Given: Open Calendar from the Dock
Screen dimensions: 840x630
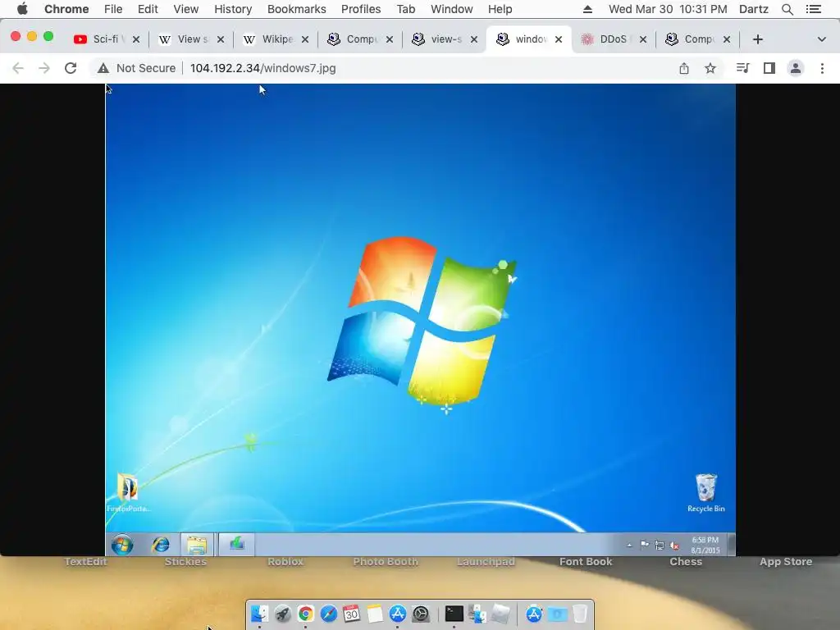Looking at the screenshot, I should (351, 614).
